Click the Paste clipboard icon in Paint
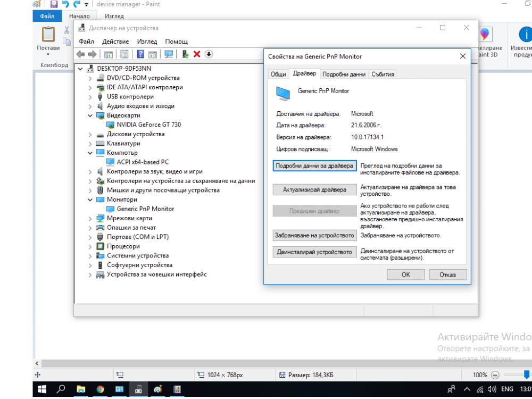 (x=48, y=34)
